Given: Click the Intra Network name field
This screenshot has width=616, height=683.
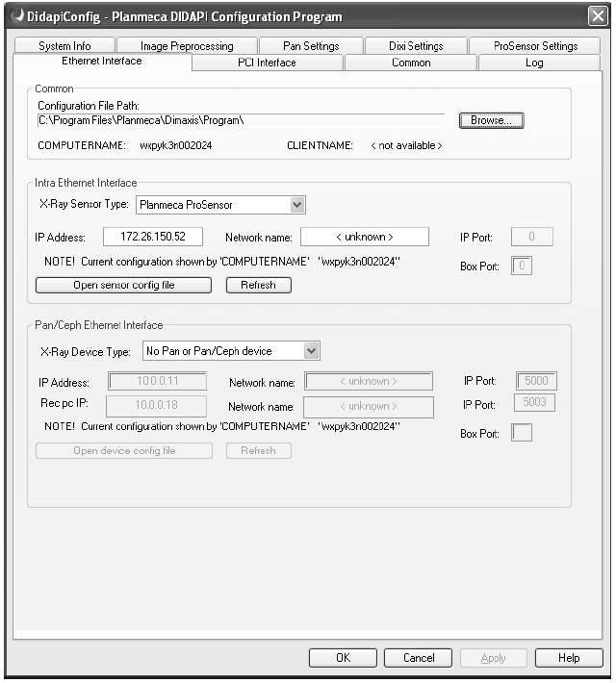Looking at the screenshot, I should coord(365,237).
